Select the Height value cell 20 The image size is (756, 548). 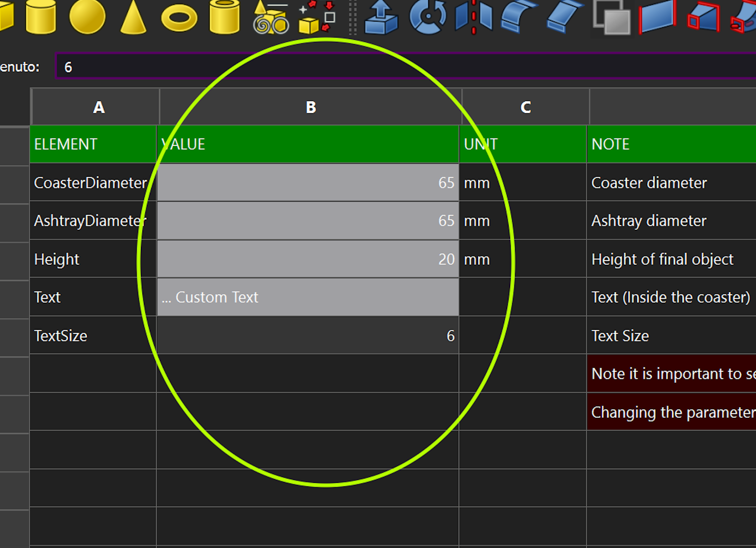308,259
